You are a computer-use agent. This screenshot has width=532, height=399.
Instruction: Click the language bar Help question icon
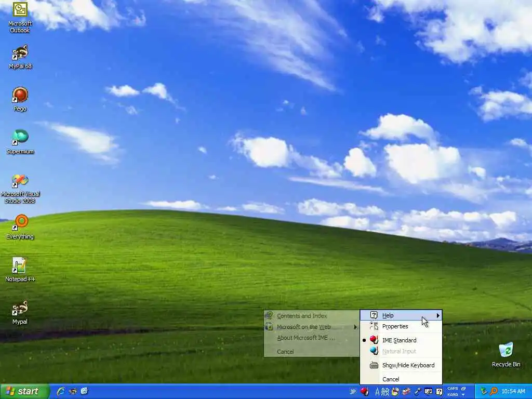[439, 392]
